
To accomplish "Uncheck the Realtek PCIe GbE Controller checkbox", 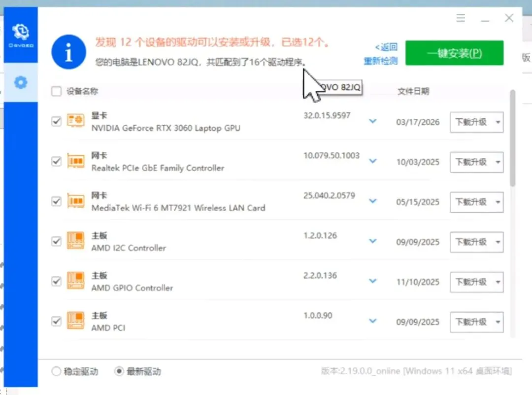I will tap(56, 161).
